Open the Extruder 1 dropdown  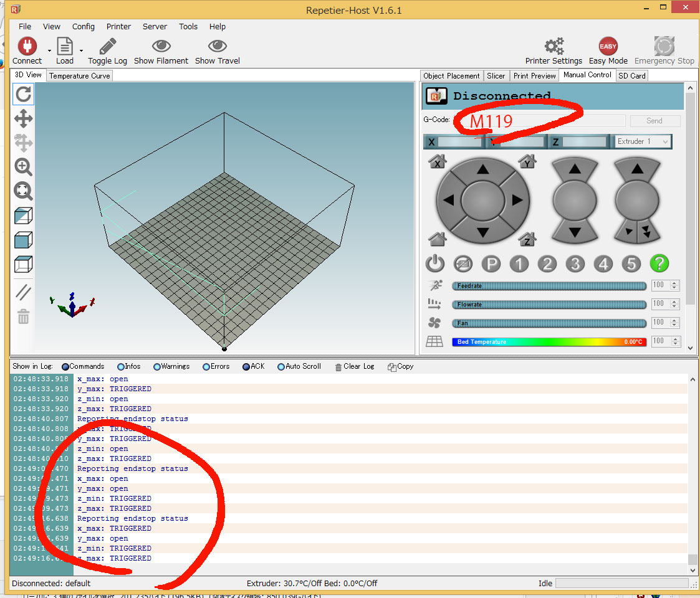coord(643,141)
